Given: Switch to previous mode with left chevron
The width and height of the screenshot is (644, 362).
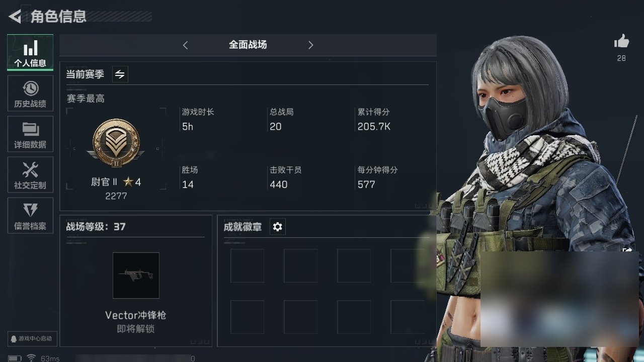Looking at the screenshot, I should tap(185, 45).
